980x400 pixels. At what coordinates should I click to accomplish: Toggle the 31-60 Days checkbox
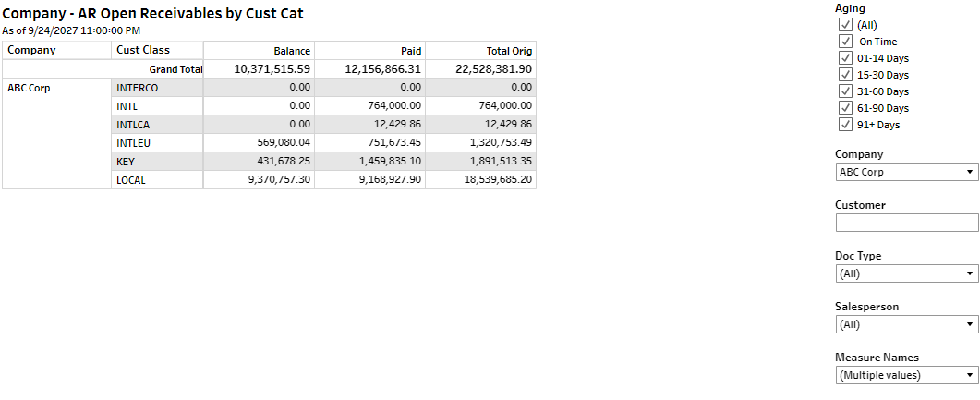[844, 91]
